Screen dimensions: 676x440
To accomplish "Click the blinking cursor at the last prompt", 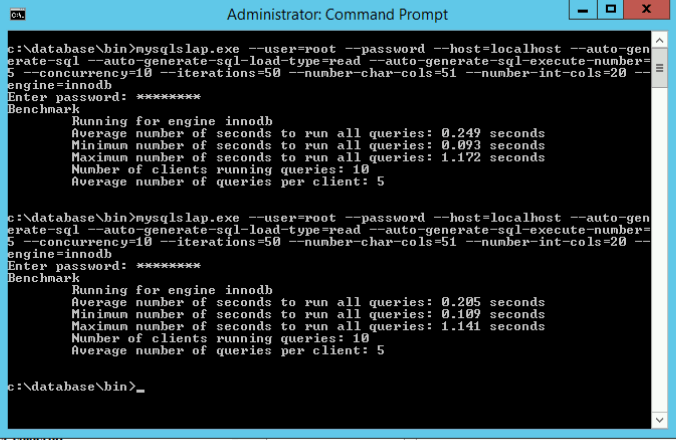I will (x=141, y=390).
